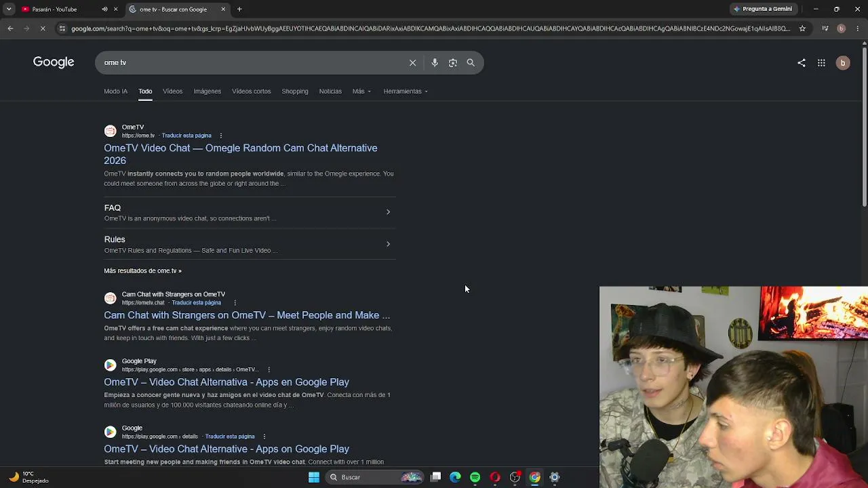868x488 pixels.
Task: Launch Microsoft Edge from the taskbar
Action: [456, 477]
